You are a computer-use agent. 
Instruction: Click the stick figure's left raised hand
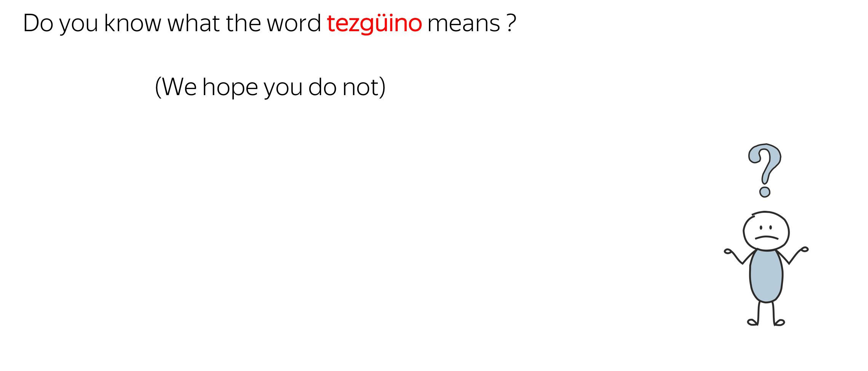728,251
